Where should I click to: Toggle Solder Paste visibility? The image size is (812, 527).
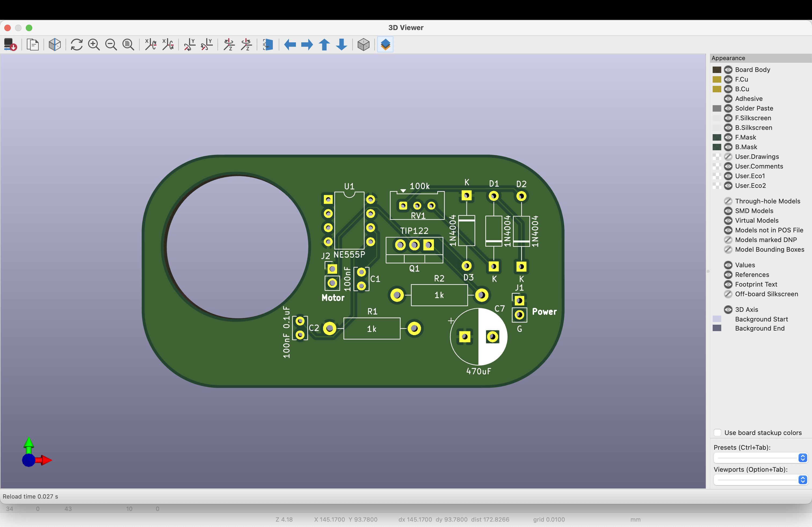click(728, 108)
